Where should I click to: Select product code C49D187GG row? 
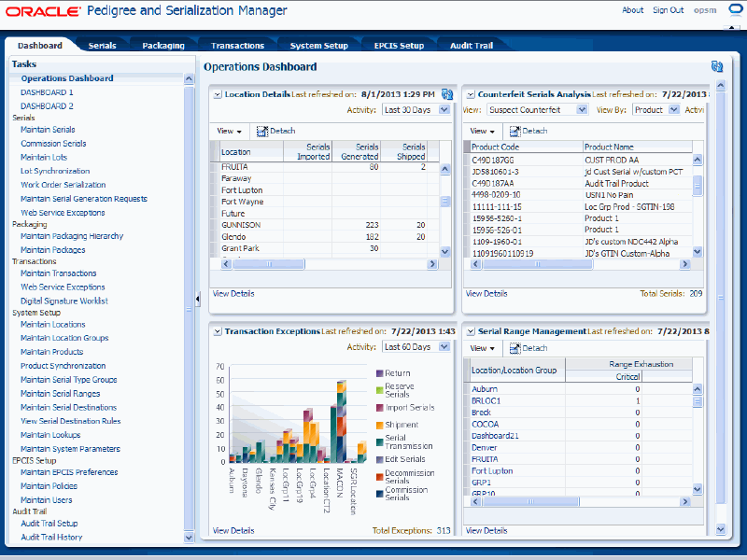[578, 160]
